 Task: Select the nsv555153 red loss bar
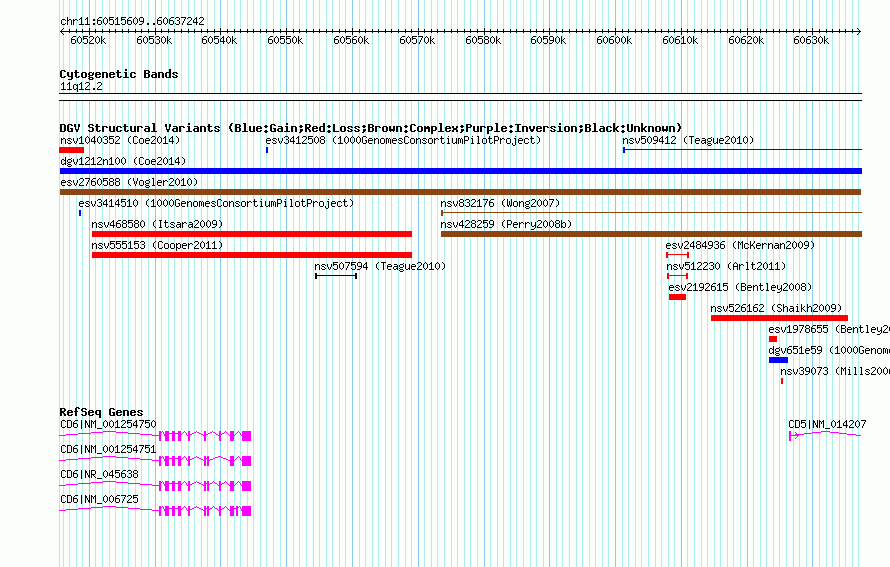pyautogui.click(x=252, y=255)
